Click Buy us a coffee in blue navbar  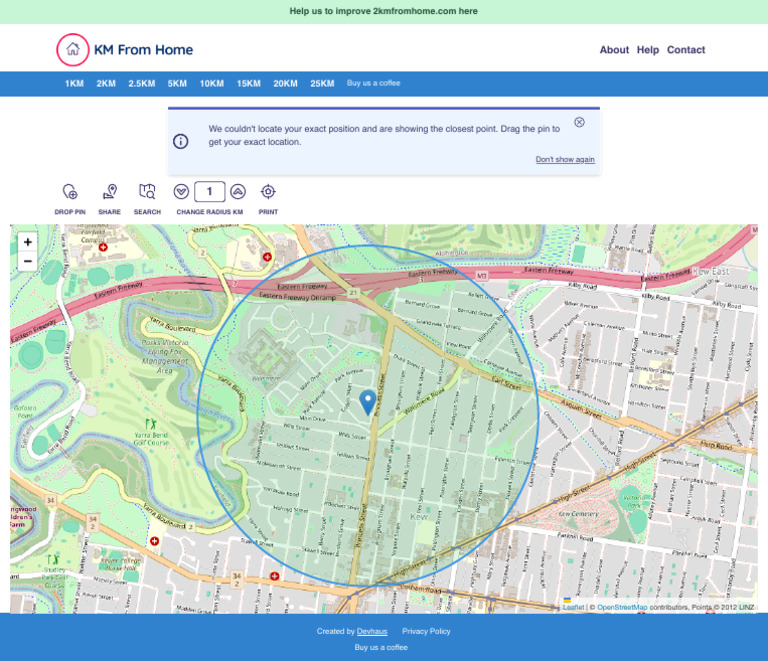(374, 83)
